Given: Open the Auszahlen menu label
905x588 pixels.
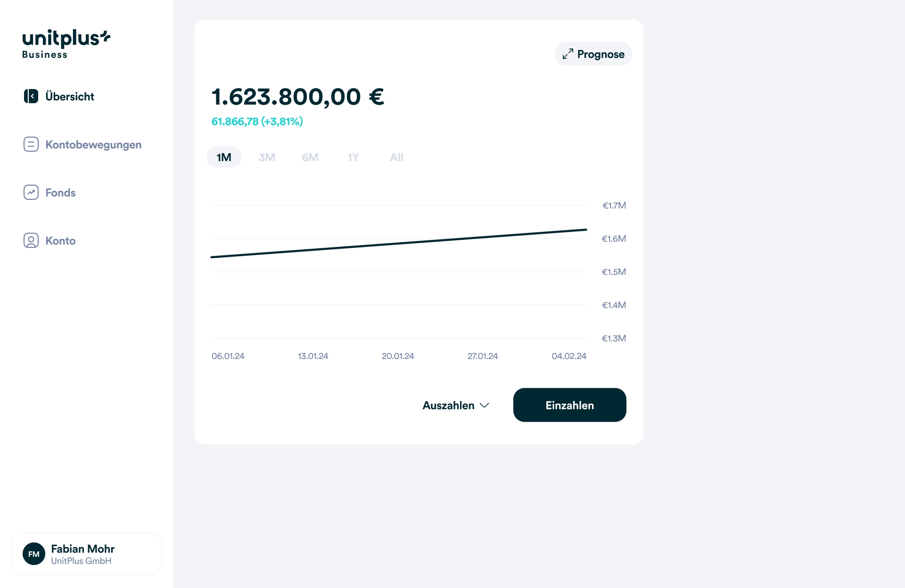Looking at the screenshot, I should pyautogui.click(x=448, y=406).
